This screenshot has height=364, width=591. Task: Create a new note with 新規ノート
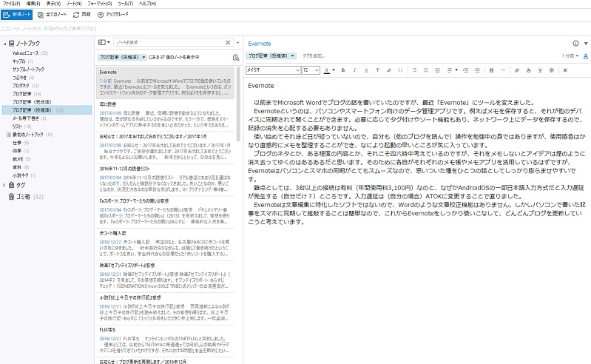pos(16,15)
